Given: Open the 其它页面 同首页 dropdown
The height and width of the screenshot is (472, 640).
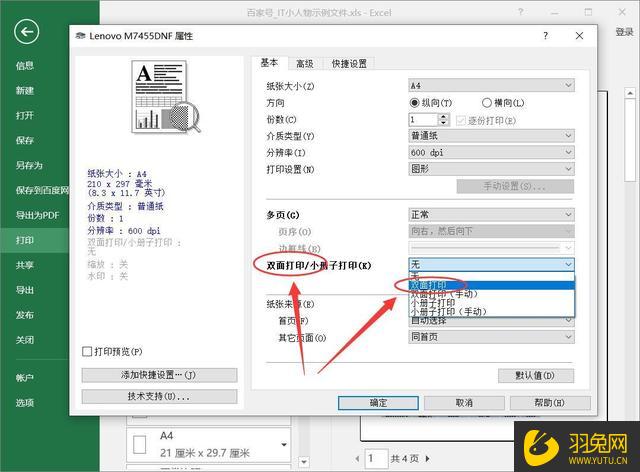Looking at the screenshot, I should 491,337.
